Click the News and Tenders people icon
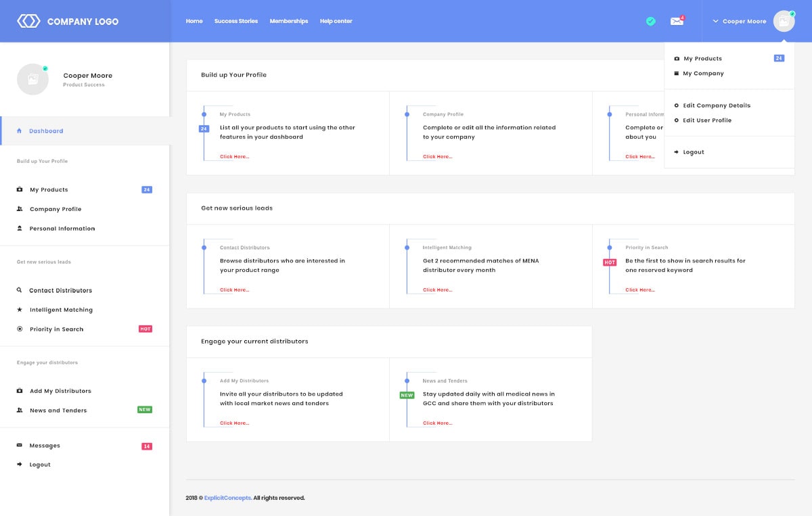 tap(20, 411)
